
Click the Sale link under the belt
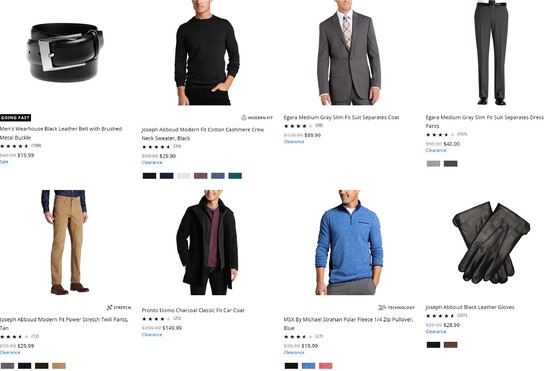(x=4, y=162)
